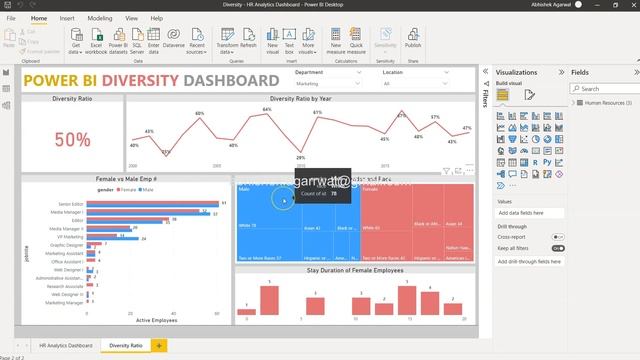The image size is (640, 360).
Task: Select the Python visual icon
Action: tap(547, 162)
